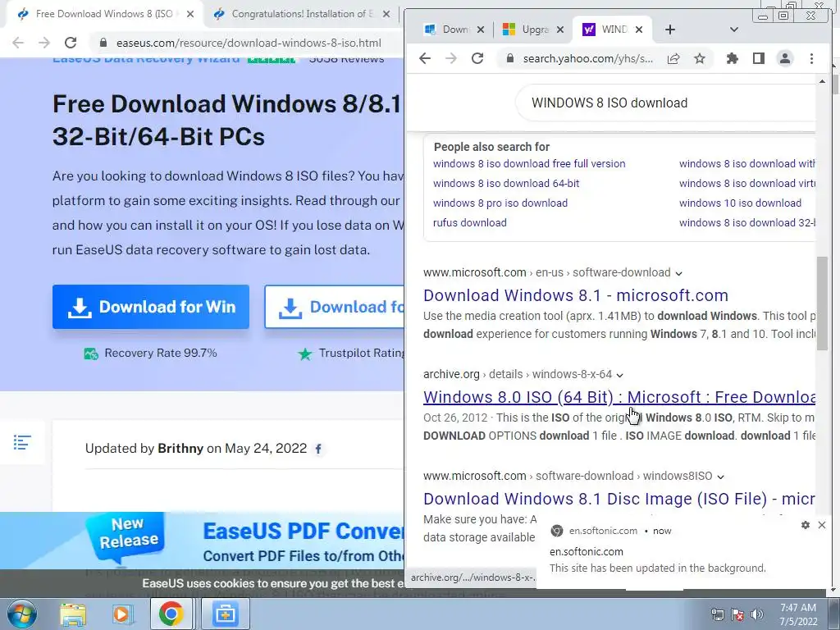The height and width of the screenshot is (630, 840).
Task: Select the WIND Yahoo search tab
Action: point(610,30)
